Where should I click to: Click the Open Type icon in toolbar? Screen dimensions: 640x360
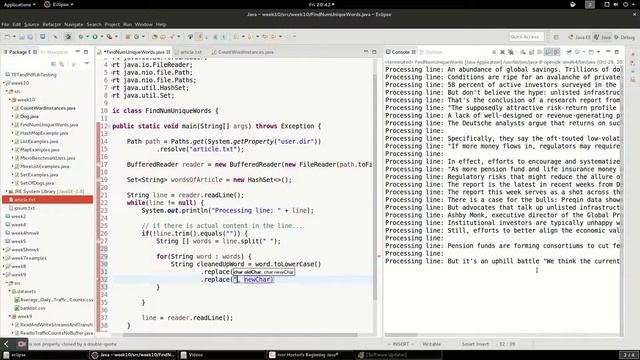(154, 37)
